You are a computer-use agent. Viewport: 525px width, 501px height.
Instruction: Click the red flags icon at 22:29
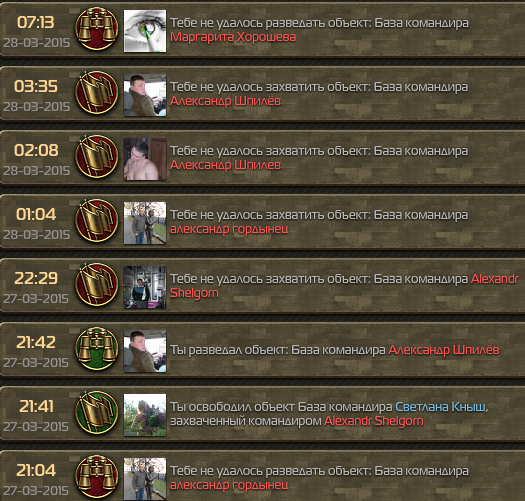click(x=97, y=284)
